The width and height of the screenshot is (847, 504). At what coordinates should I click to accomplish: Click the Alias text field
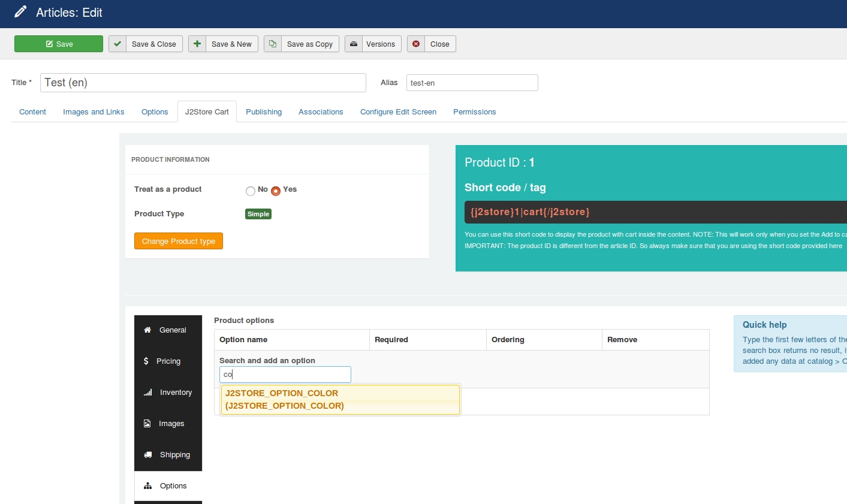coord(472,83)
